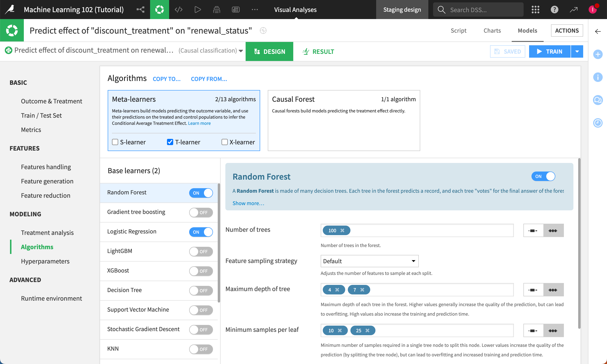Expand the Train button dropdown arrow
This screenshot has width=607, height=364.
pos(577,51)
